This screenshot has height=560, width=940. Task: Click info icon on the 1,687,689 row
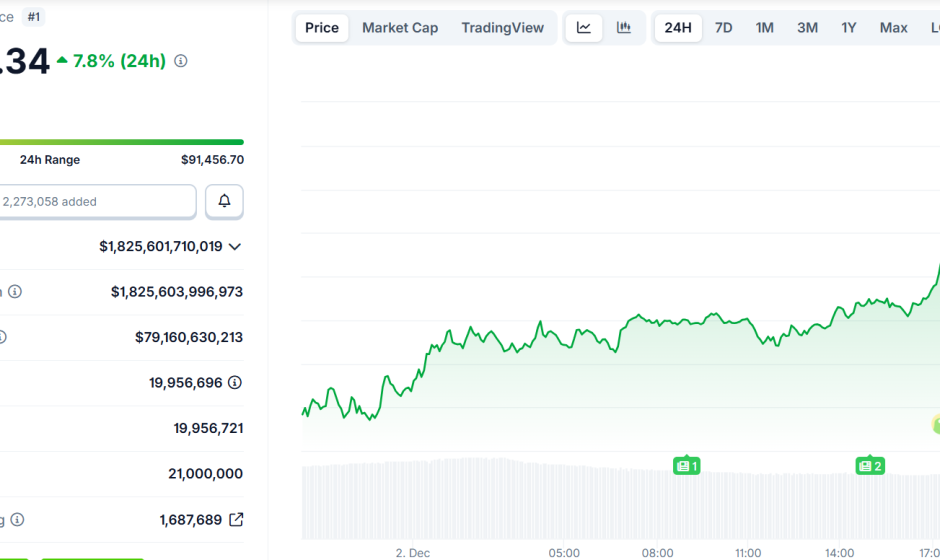(17, 520)
